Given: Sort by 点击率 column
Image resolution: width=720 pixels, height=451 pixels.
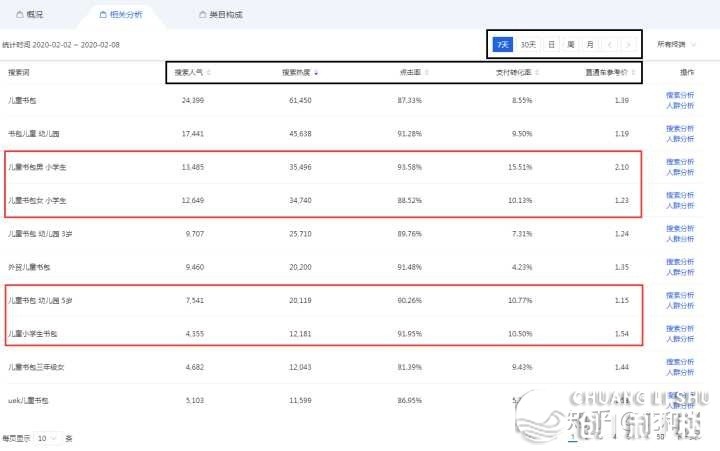Looking at the screenshot, I should 414,73.
